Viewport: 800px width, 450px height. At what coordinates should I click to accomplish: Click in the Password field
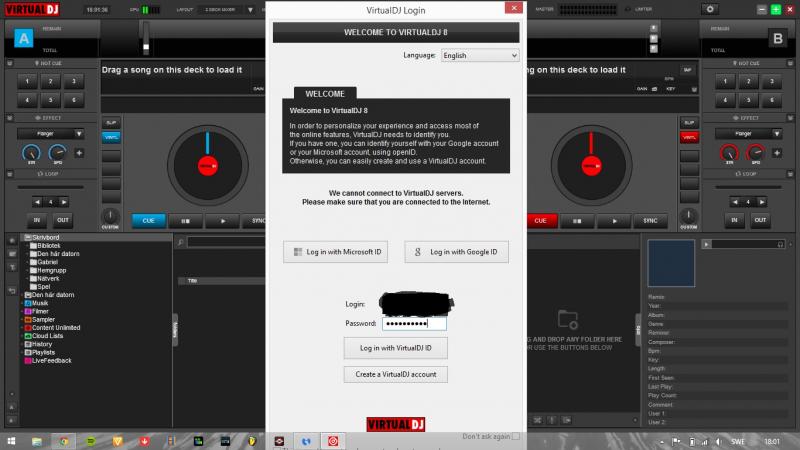413,323
